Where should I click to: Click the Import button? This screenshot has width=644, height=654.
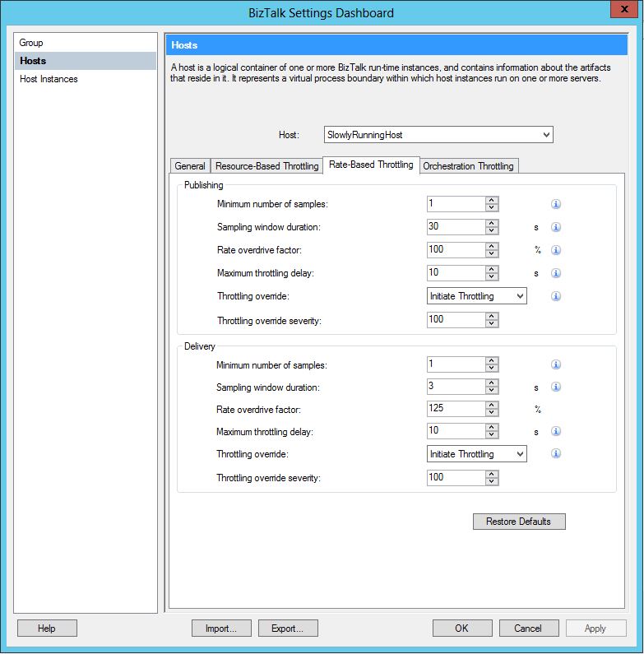[x=221, y=628]
